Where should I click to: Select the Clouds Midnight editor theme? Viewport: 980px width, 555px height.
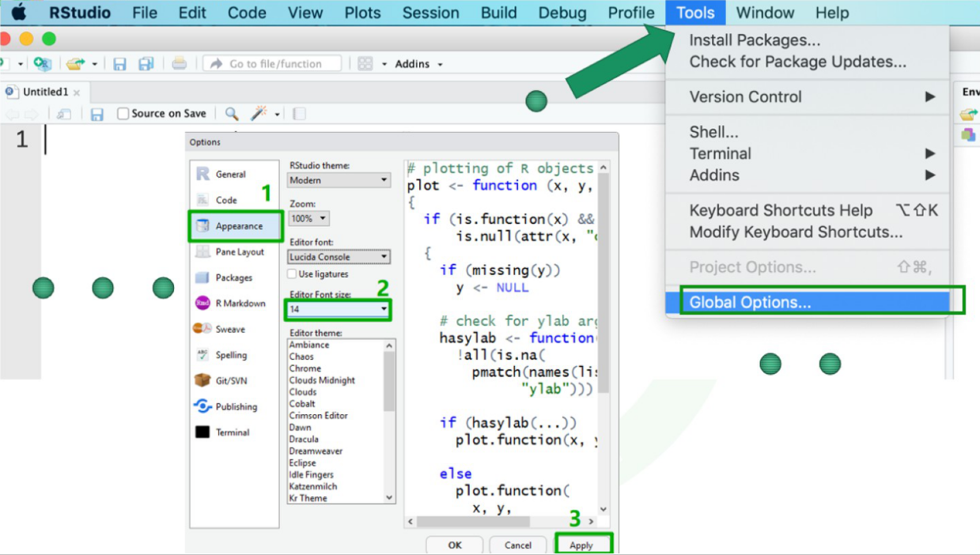click(322, 380)
